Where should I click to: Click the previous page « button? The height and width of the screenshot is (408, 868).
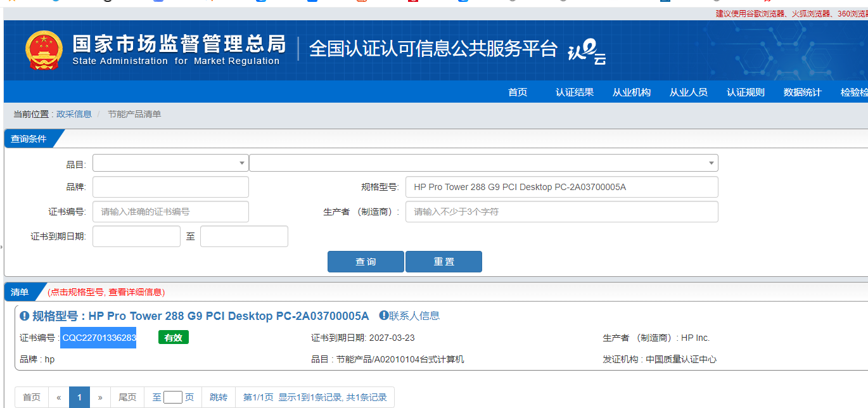[x=59, y=397]
